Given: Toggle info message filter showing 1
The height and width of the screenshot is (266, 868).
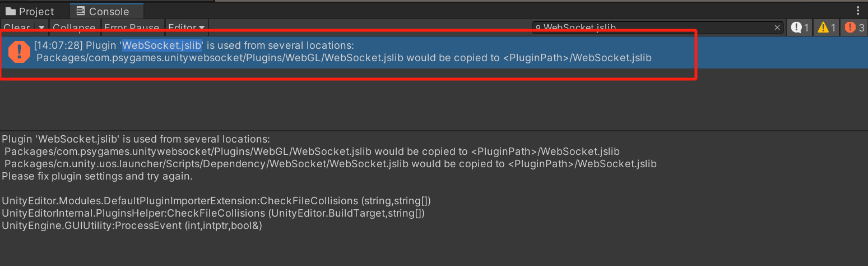Looking at the screenshot, I should tap(800, 27).
